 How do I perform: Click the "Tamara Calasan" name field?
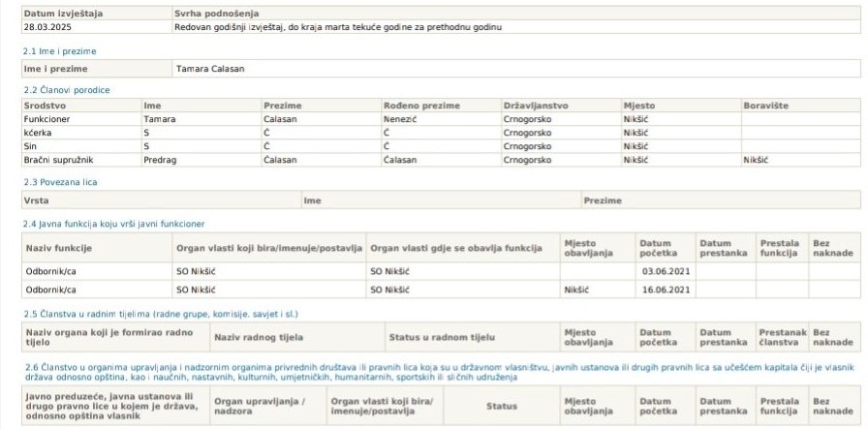(210, 70)
